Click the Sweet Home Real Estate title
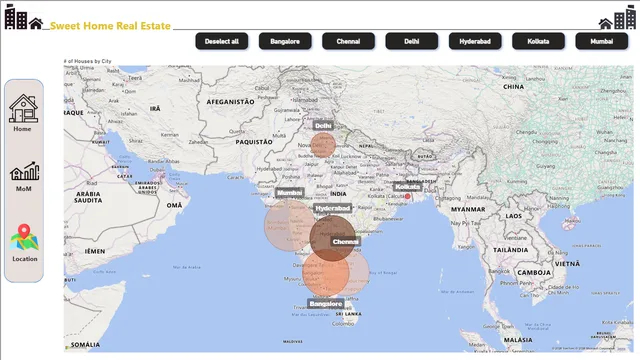 [x=110, y=26]
